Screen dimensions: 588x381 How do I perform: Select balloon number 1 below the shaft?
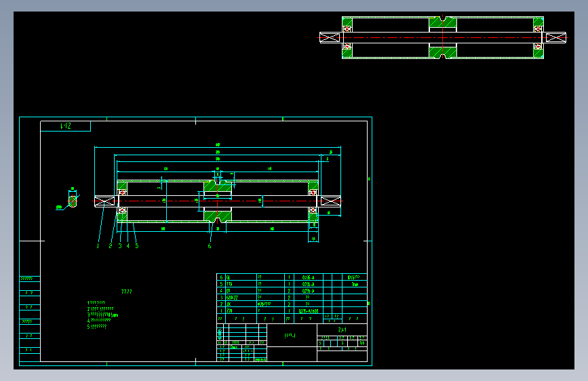[x=98, y=246]
